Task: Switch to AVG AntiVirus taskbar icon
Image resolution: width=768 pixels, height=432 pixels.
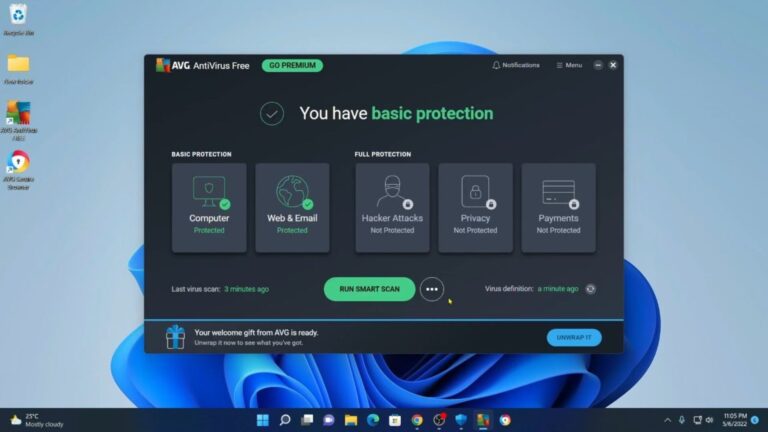Action: click(483, 420)
